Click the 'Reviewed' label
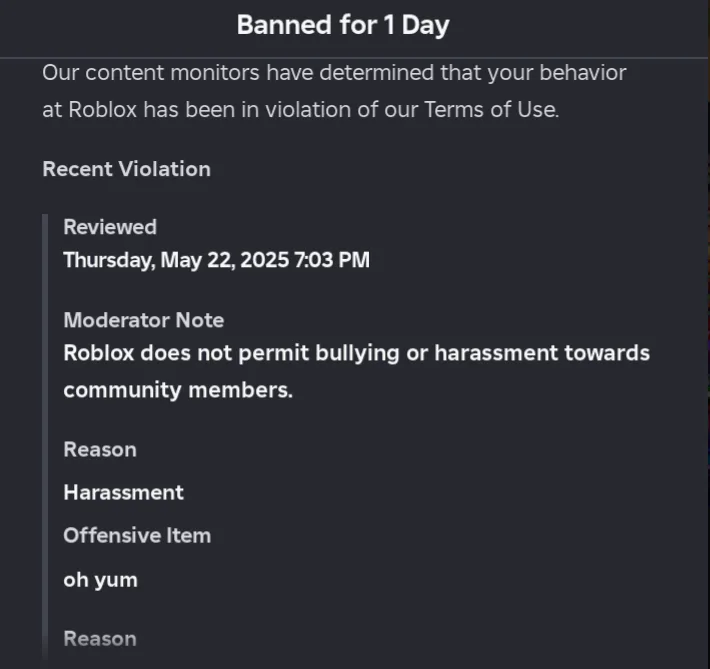Viewport: 710px width, 669px height. coord(110,227)
